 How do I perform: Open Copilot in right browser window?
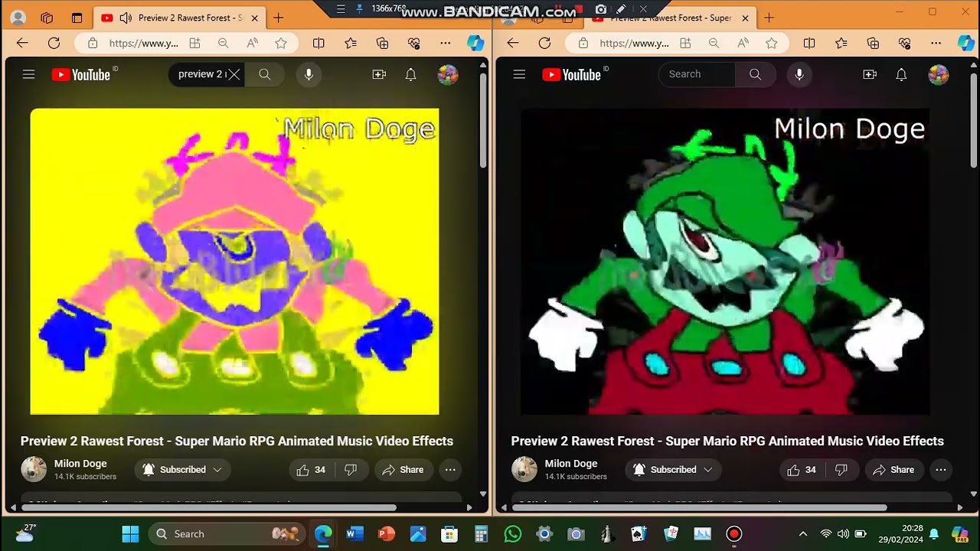click(x=966, y=44)
